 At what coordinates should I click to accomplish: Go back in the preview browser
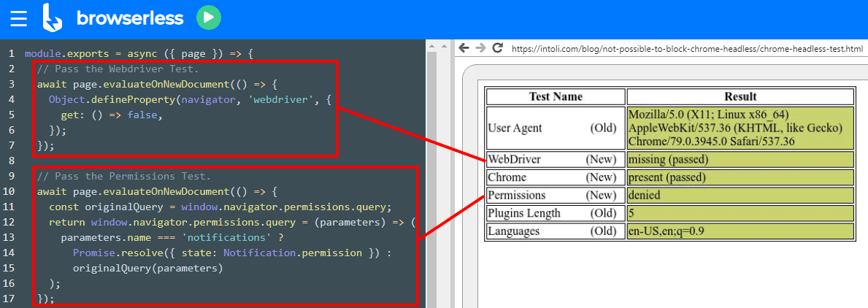(x=464, y=48)
